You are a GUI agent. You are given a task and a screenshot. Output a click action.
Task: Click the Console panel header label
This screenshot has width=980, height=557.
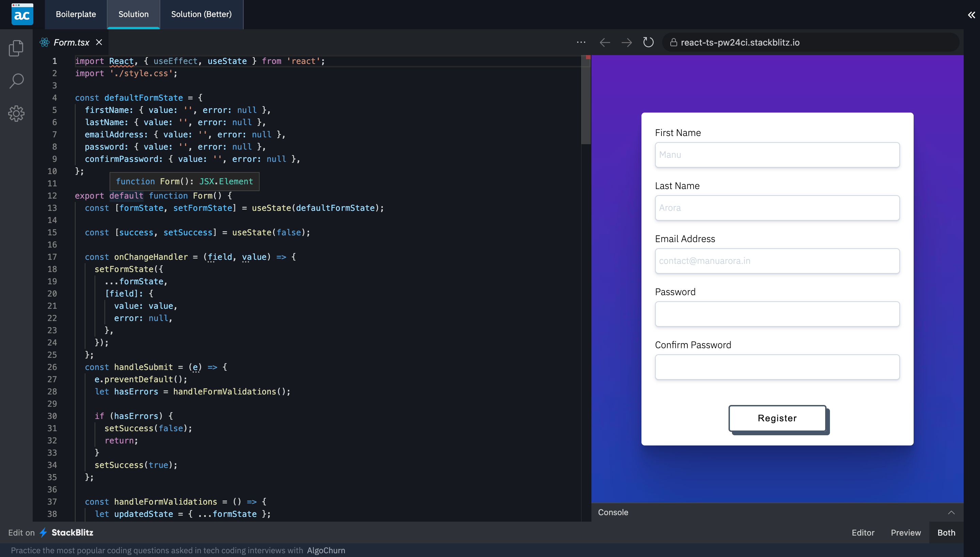[x=613, y=513]
